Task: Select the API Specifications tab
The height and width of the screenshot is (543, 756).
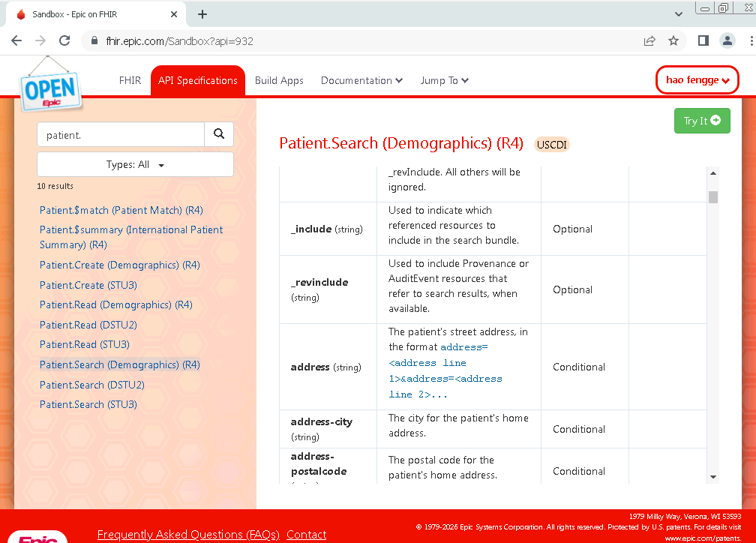Action: [198, 80]
